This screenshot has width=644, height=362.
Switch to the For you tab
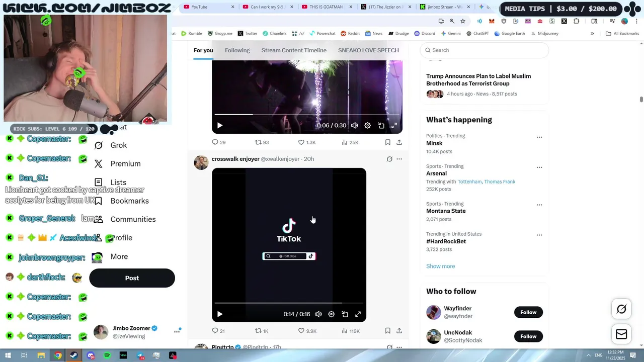click(x=203, y=50)
